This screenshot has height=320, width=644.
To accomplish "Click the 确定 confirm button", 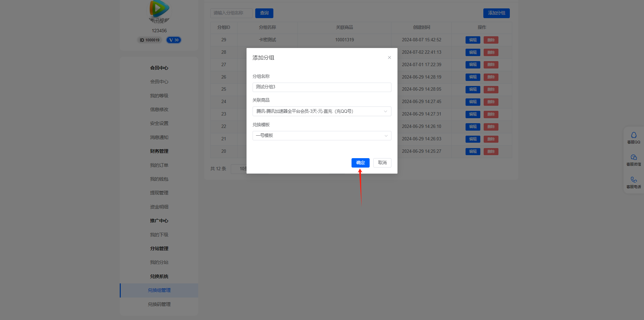I will pos(360,163).
